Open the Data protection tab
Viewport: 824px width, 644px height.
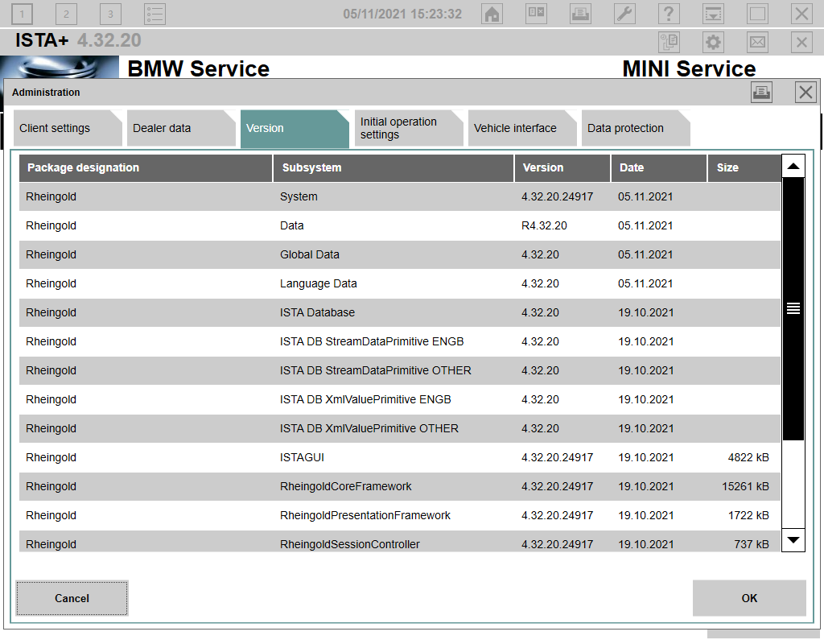[635, 128]
